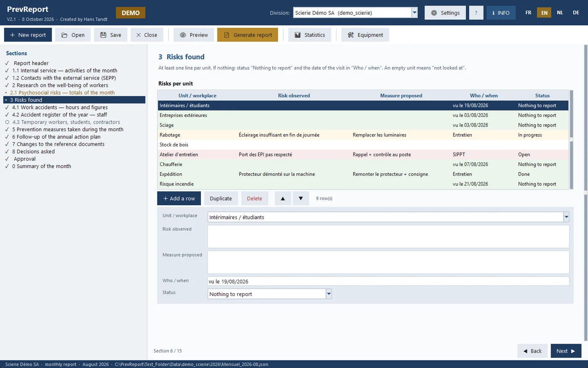The width and height of the screenshot is (588, 368).
Task: Add a row to risks table
Action: 179,199
